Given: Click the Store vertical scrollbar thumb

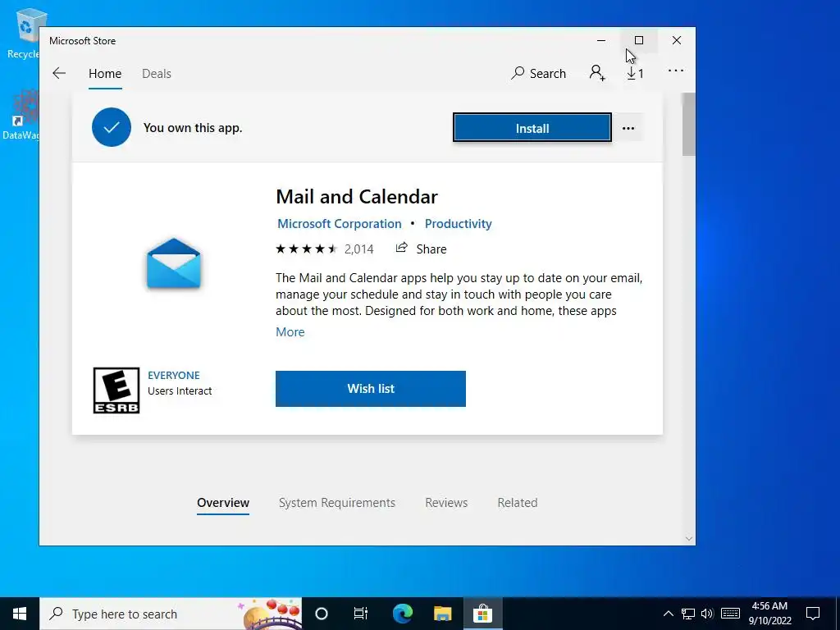Looking at the screenshot, I should [x=688, y=125].
